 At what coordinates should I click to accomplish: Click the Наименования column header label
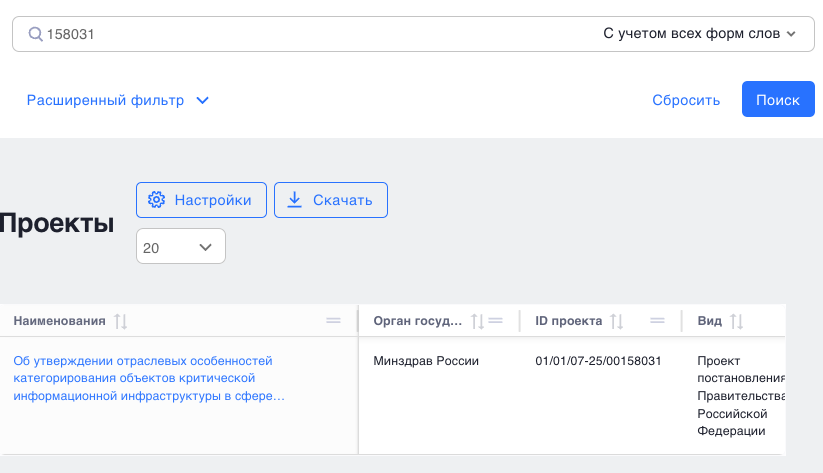59,321
